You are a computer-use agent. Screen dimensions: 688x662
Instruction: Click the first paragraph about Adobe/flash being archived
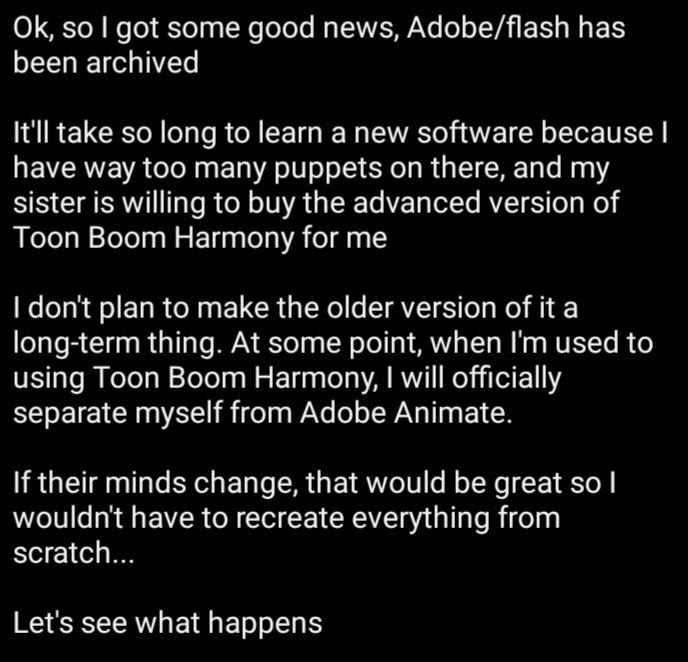[x=319, y=46]
